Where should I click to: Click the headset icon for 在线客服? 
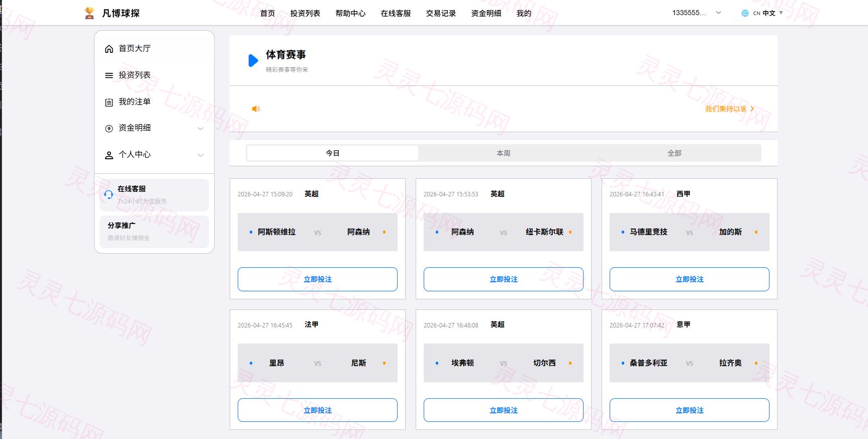(109, 194)
